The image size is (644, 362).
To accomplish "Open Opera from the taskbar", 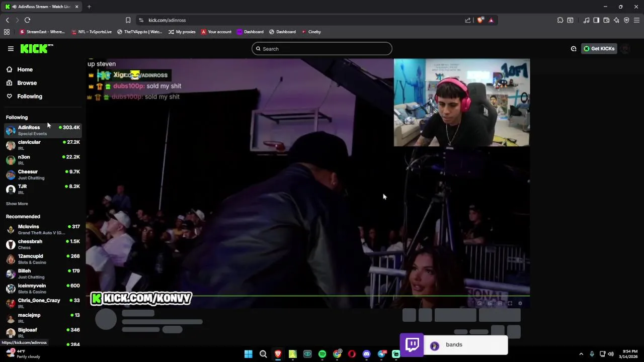I will [x=352, y=354].
